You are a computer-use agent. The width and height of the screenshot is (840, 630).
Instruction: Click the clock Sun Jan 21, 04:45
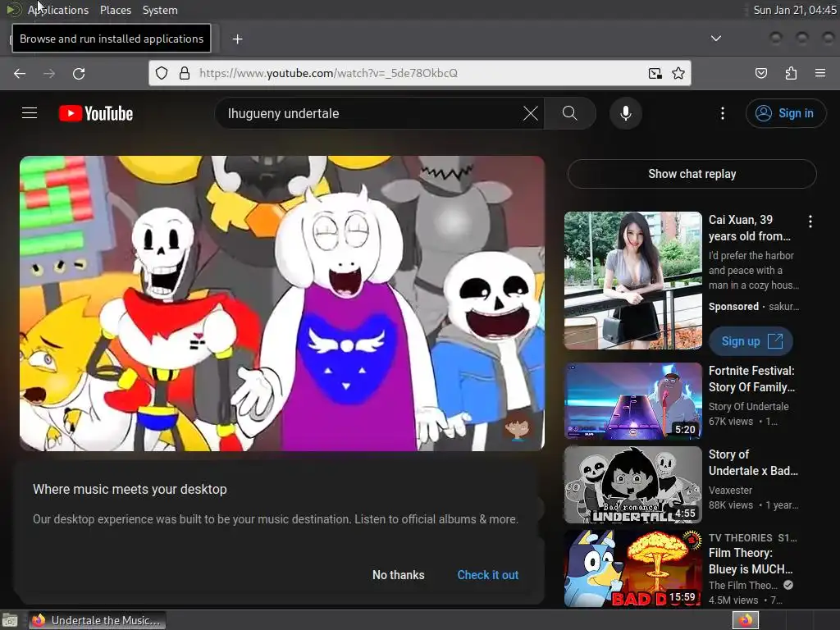click(794, 10)
